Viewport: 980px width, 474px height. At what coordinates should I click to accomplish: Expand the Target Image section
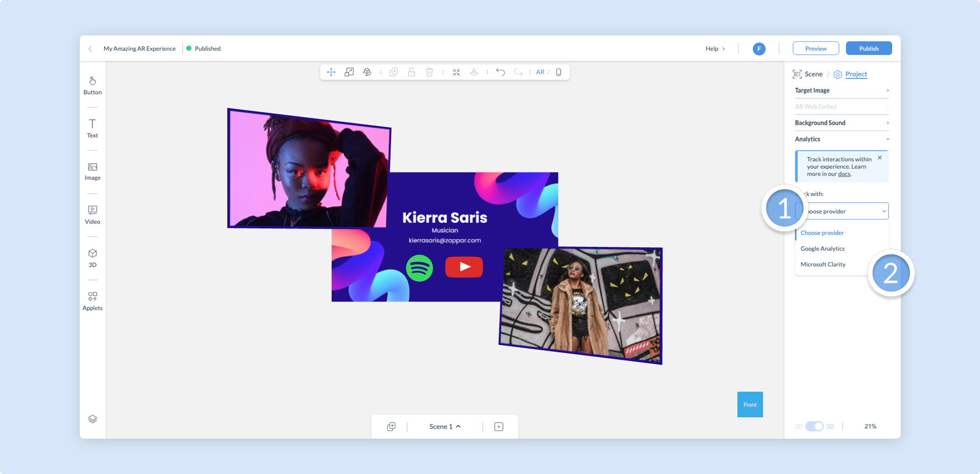[x=842, y=91]
